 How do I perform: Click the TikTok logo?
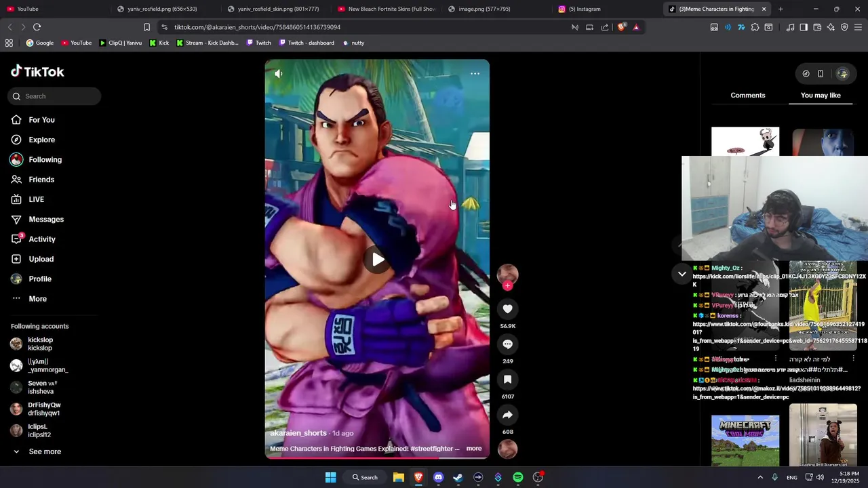pyautogui.click(x=37, y=72)
